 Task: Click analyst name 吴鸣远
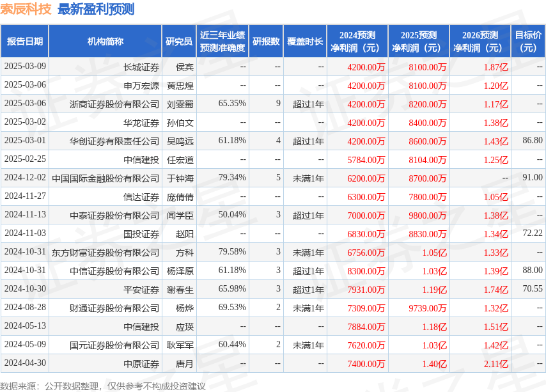[180, 141]
